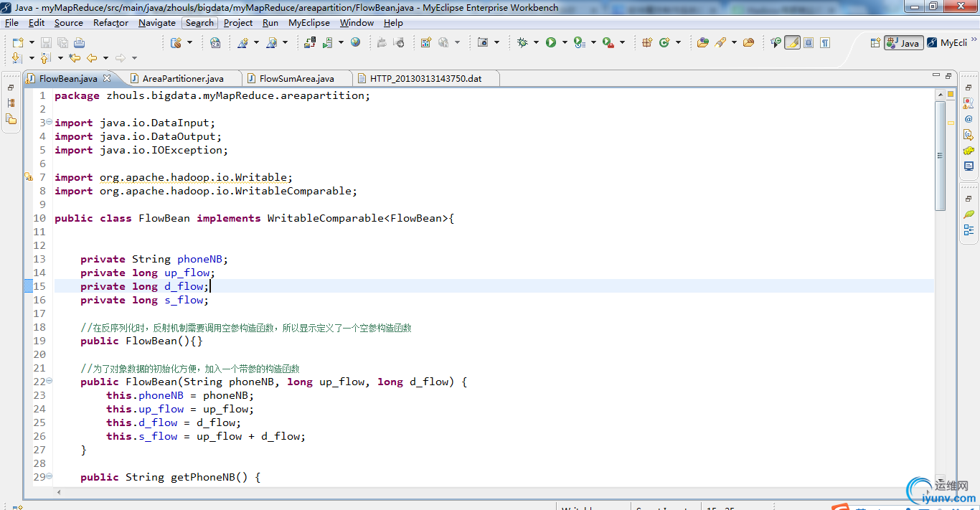This screenshot has width=980, height=510.
Task: Click on 's_flow;' field in line 16
Action: pyautogui.click(x=187, y=300)
